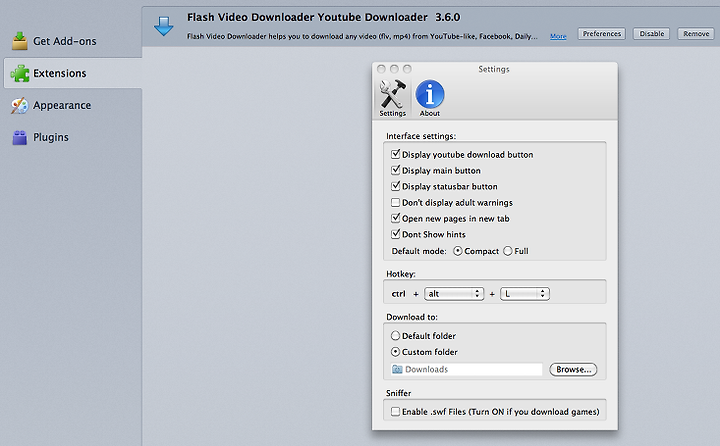Click the blue download arrow extension icon
This screenshot has height=446, width=720.
pyautogui.click(x=163, y=26)
